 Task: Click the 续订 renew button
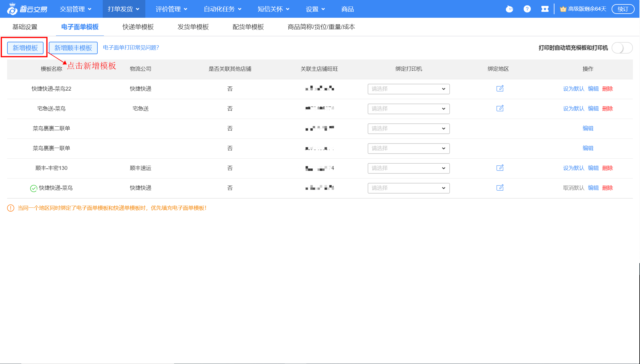click(x=623, y=9)
